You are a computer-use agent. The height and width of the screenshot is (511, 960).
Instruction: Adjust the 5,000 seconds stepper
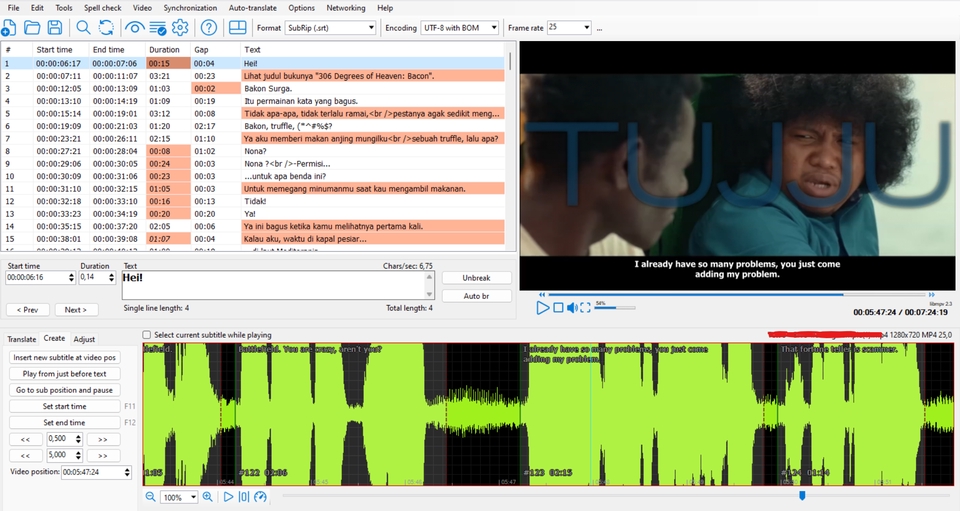click(78, 455)
